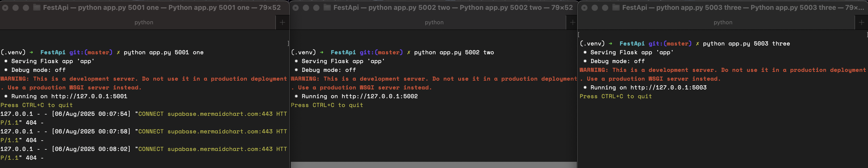
Task: Click the http://127.0.0.1:5003 URL
Action: (668, 88)
